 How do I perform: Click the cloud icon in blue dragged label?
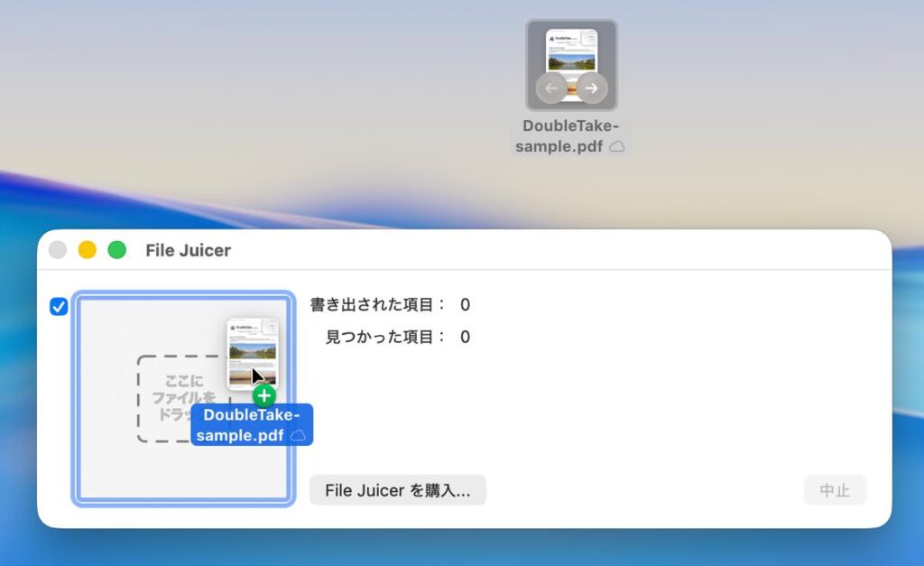[x=298, y=435]
